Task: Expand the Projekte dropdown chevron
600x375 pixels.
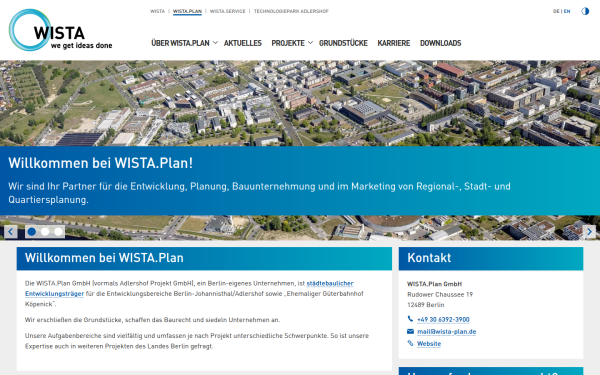Action: pos(310,42)
